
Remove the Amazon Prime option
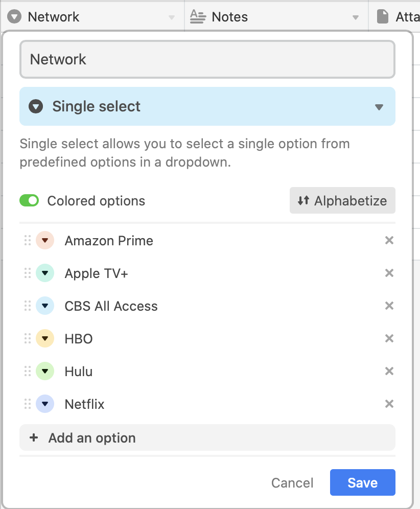[389, 241]
